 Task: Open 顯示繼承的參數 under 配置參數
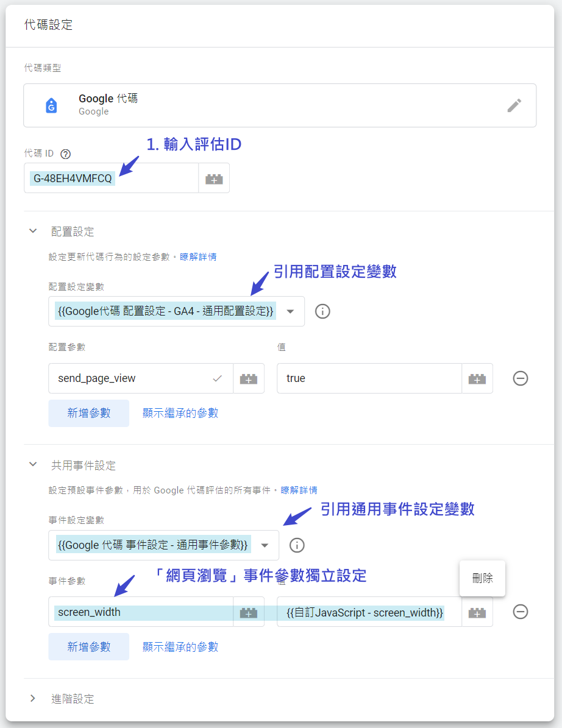(180, 413)
